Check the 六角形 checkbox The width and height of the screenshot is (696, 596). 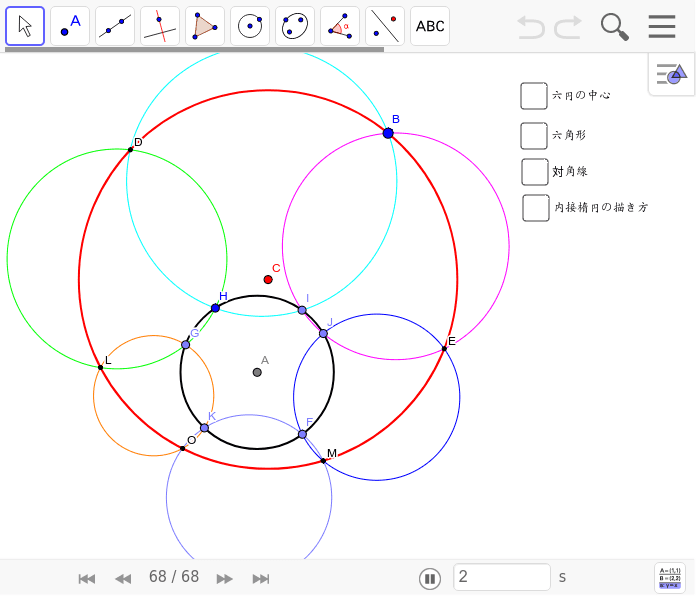pyautogui.click(x=534, y=136)
